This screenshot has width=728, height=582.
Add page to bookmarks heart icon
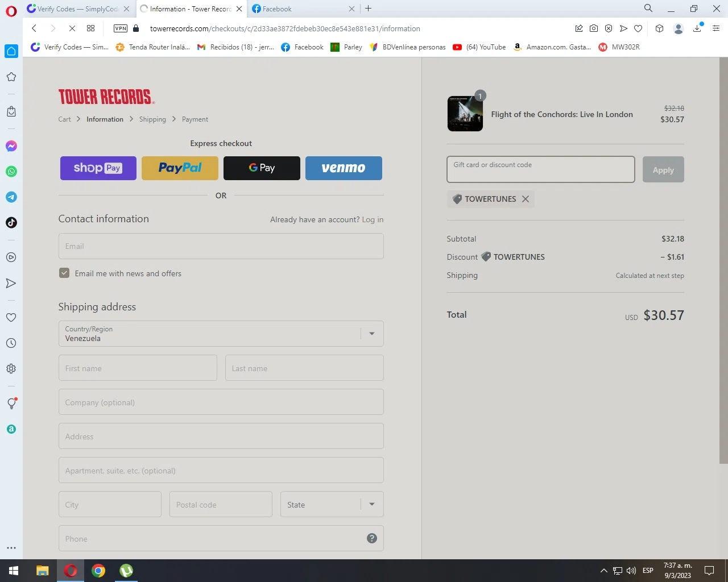tap(638, 28)
